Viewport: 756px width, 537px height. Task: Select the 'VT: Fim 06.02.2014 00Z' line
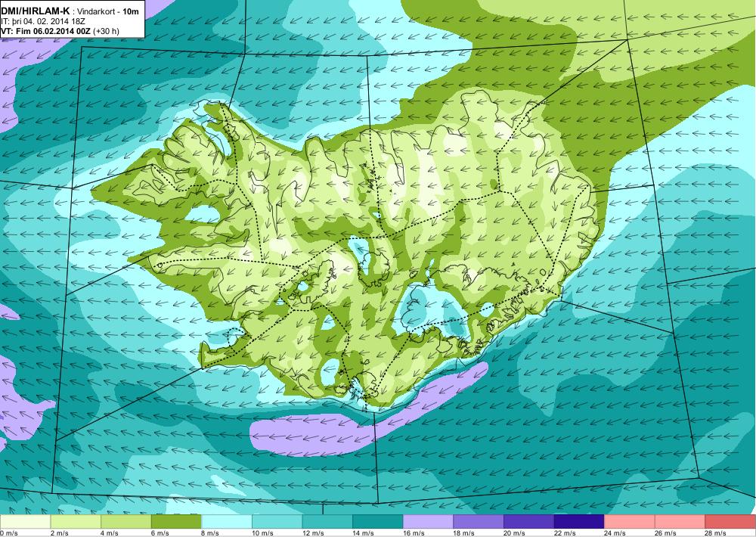coord(47,31)
